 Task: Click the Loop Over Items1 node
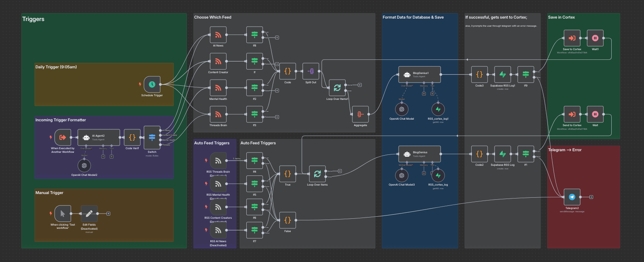point(337,88)
